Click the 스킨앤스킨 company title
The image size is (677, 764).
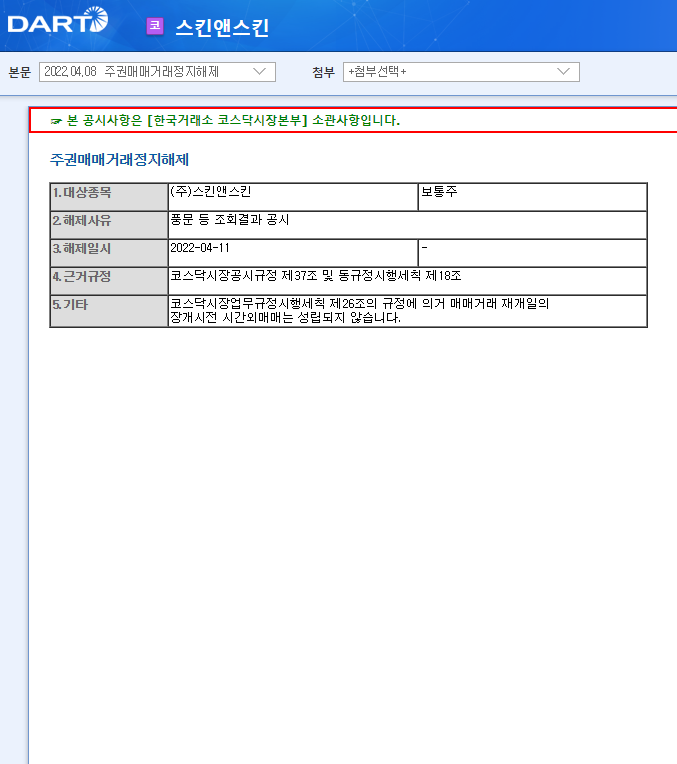pyautogui.click(x=222, y=27)
